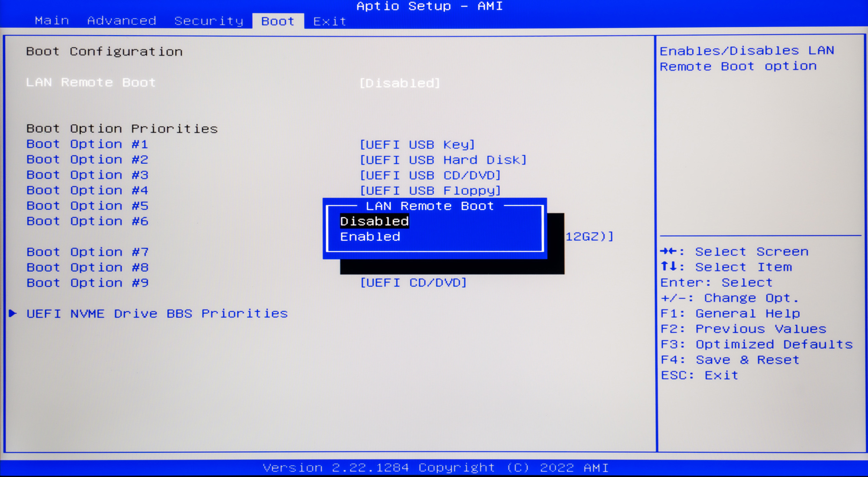Open Boot Option #1 UEFI USB Key dropdown
Viewport: 868px width, 477px height.
point(417,145)
